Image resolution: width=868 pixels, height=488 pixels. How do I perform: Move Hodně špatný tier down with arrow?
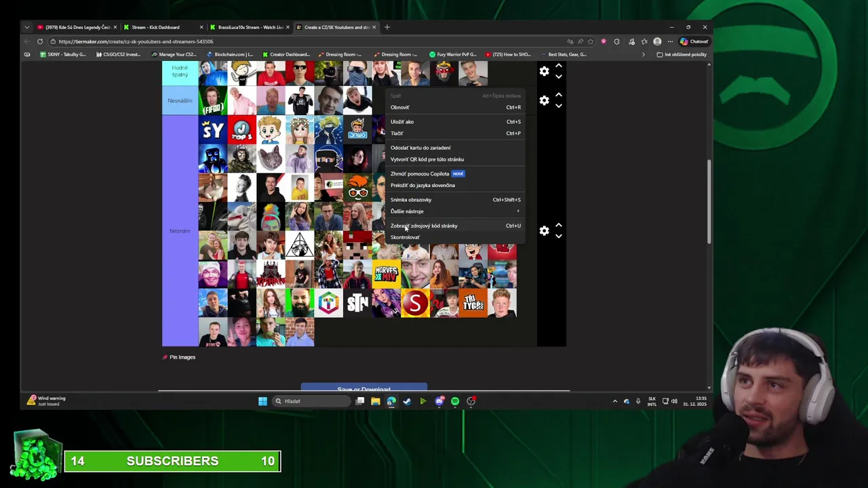point(559,77)
